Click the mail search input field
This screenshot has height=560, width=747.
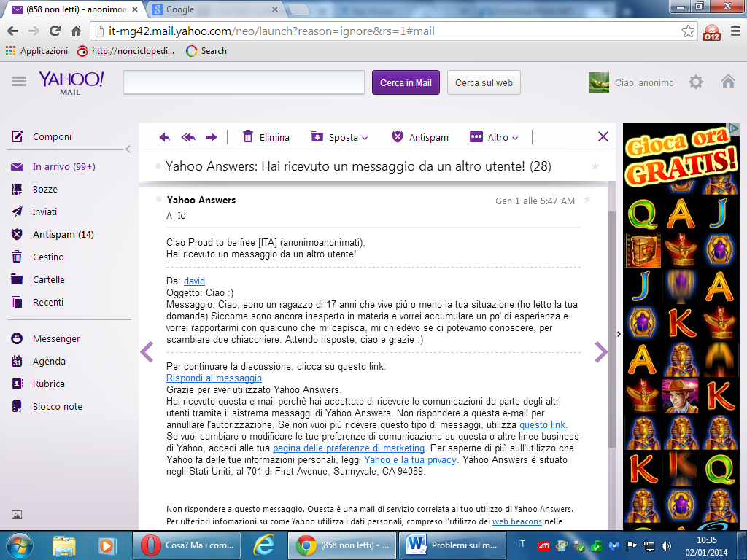(244, 82)
